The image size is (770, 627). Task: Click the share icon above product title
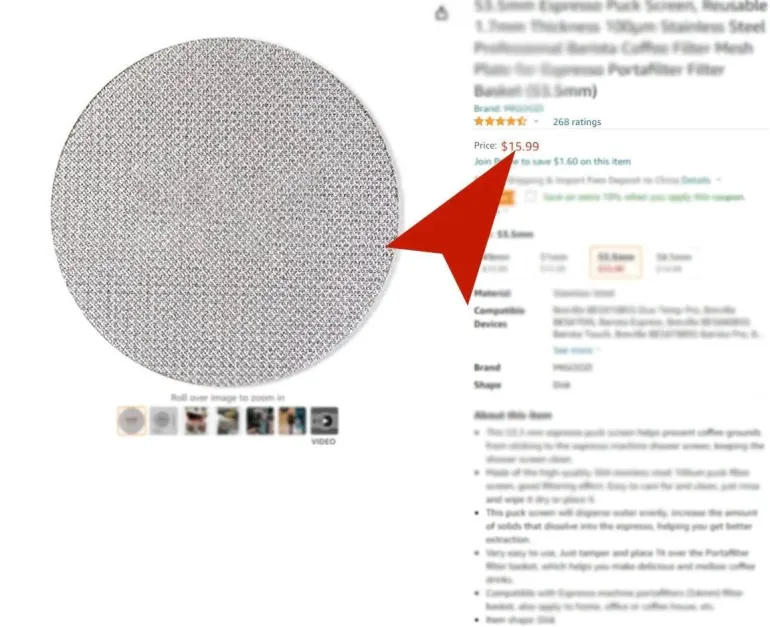click(441, 13)
